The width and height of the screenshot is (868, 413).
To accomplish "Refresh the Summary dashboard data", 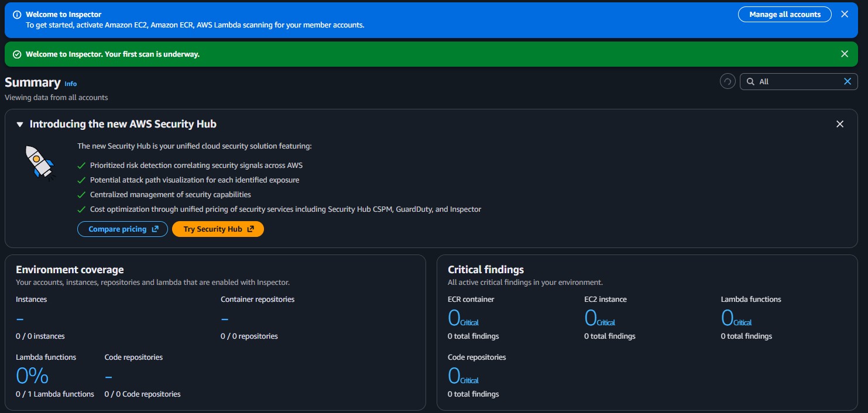I will pyautogui.click(x=727, y=81).
